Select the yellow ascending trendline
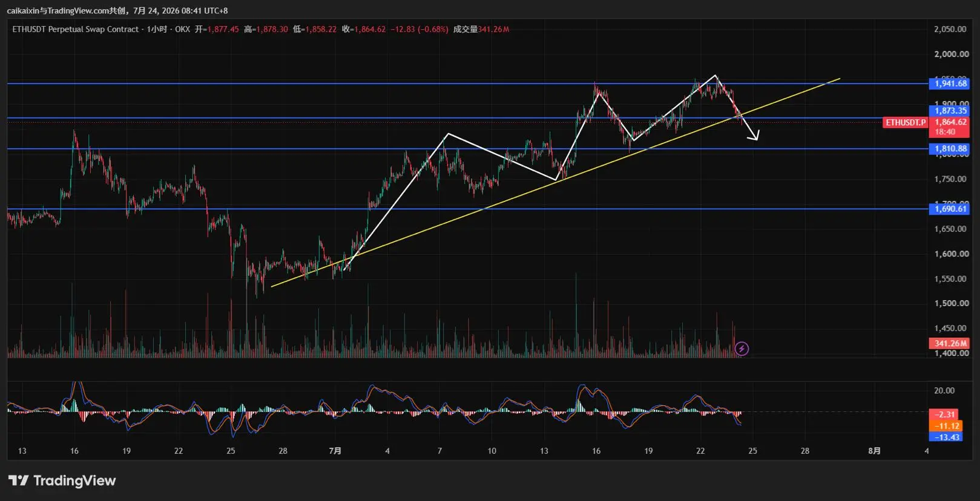Viewport: 980px width, 501px height. (x=556, y=182)
